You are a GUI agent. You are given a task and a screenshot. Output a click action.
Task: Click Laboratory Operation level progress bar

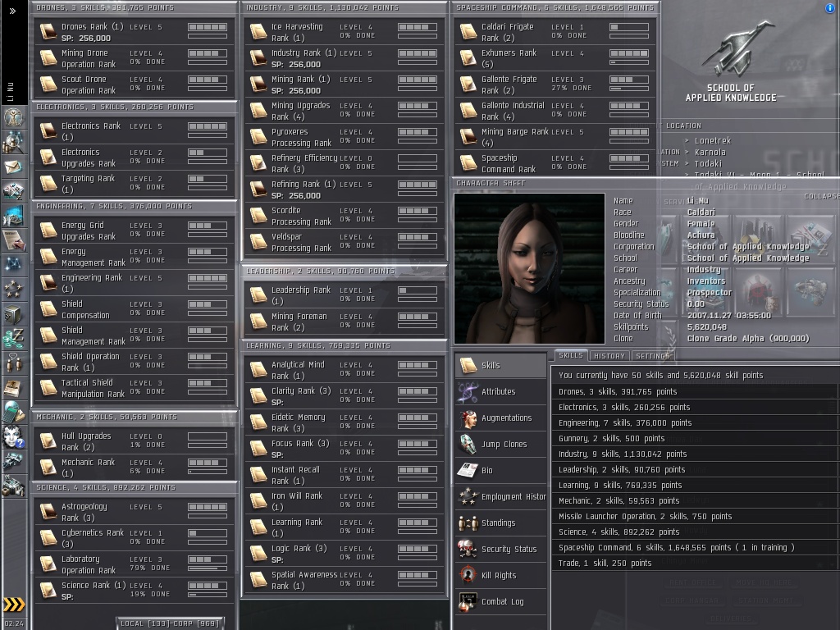(x=208, y=568)
